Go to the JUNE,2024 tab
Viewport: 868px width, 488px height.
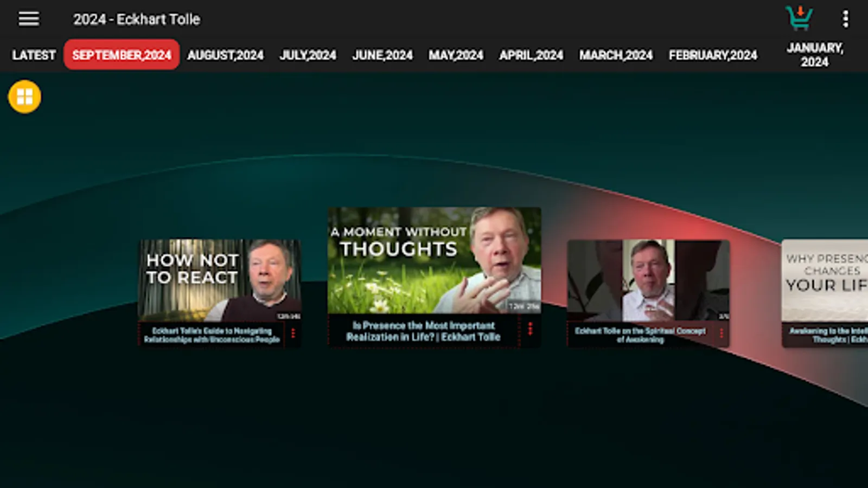382,55
